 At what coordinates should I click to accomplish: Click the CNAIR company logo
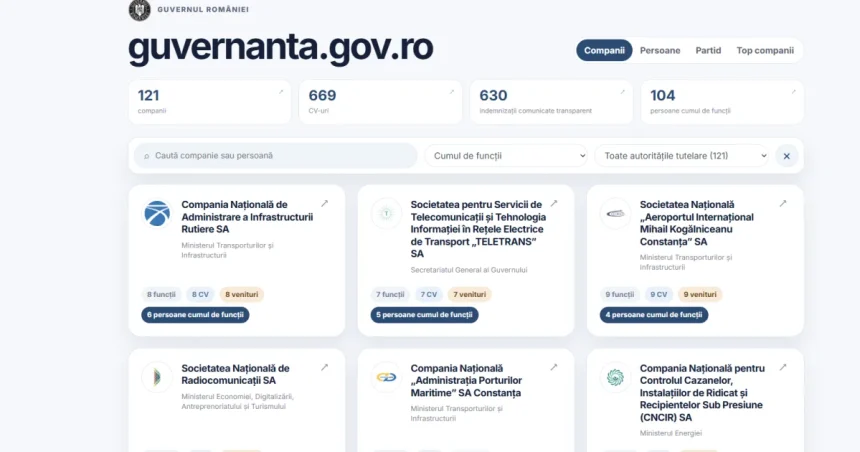[157, 213]
